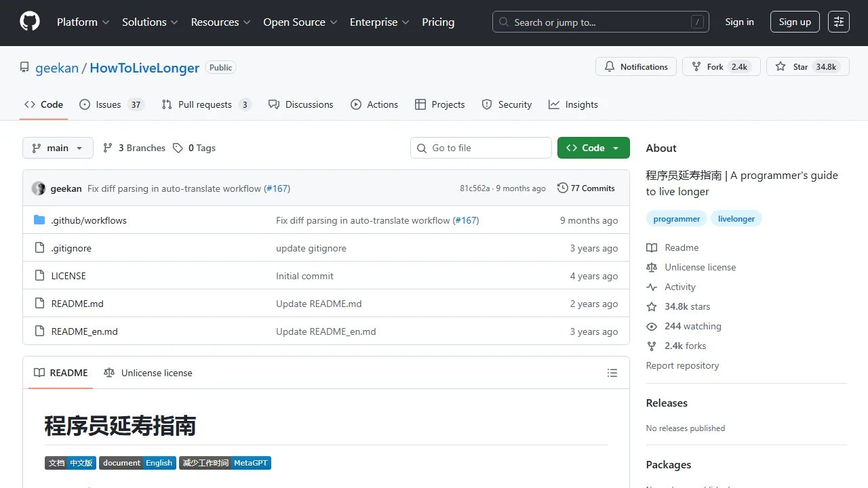Click the tag icon beside 0 Tags
Image resolution: width=868 pixels, height=488 pixels.
click(178, 148)
